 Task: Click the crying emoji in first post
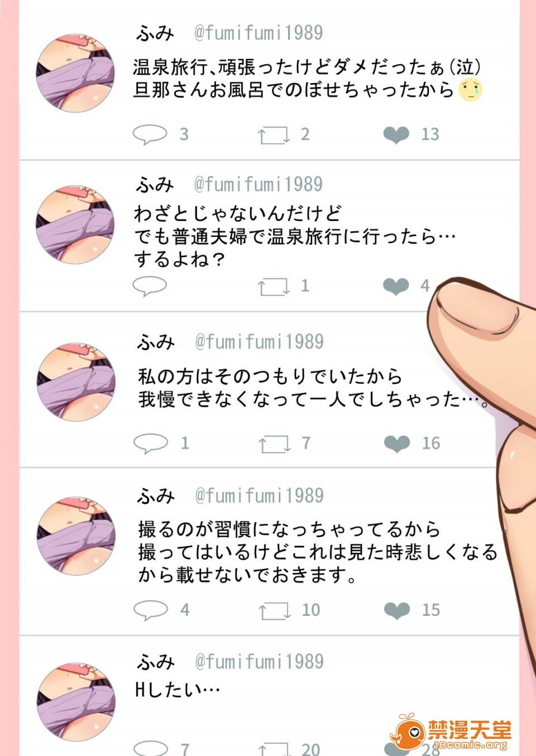pos(470,90)
